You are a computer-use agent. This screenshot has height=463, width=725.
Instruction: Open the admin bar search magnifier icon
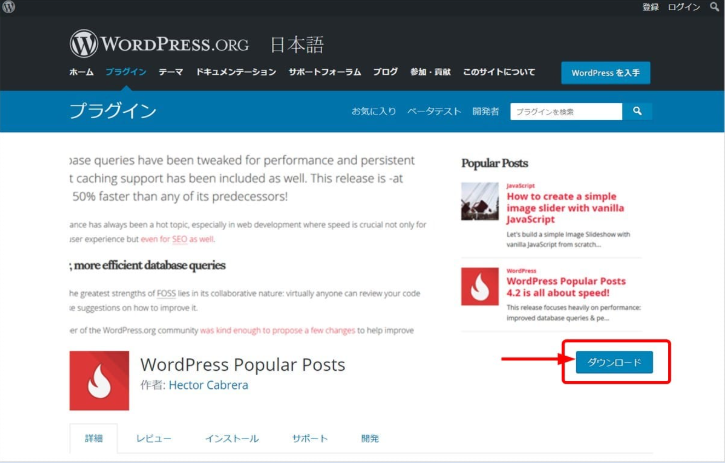715,7
